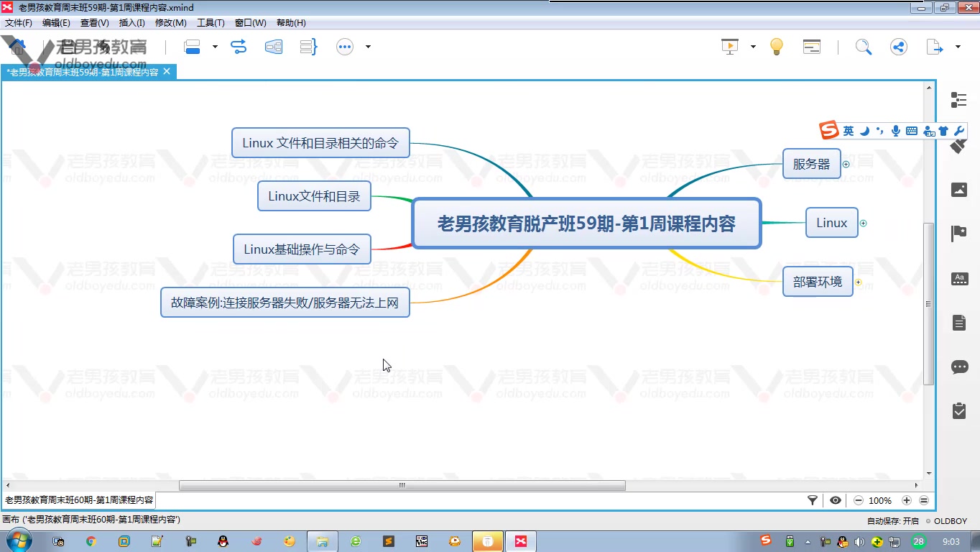Expand the Linux topic plus sign
Viewport: 980px width, 552px height.
pyautogui.click(x=864, y=223)
